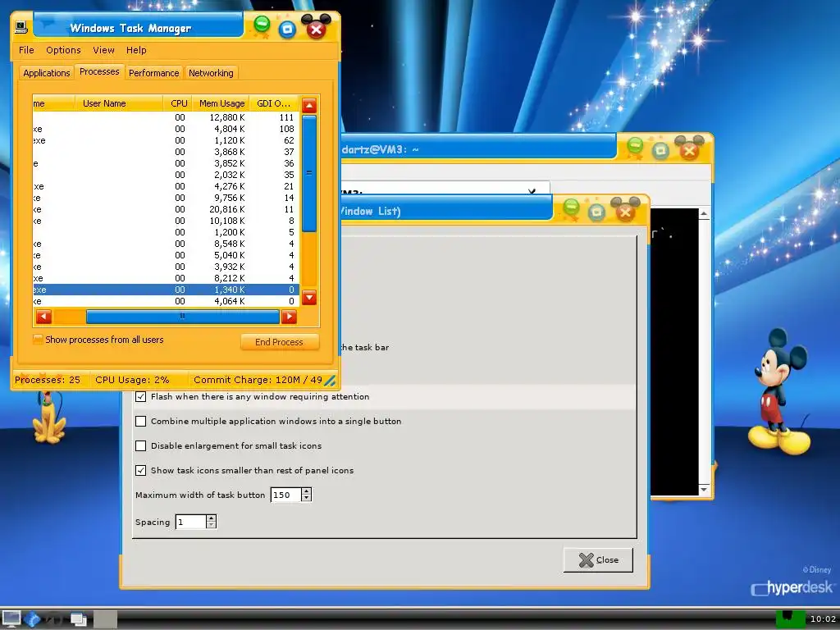The height and width of the screenshot is (630, 840).
Task: Click the red up arrow of process list scrollbar
Action: click(x=309, y=106)
